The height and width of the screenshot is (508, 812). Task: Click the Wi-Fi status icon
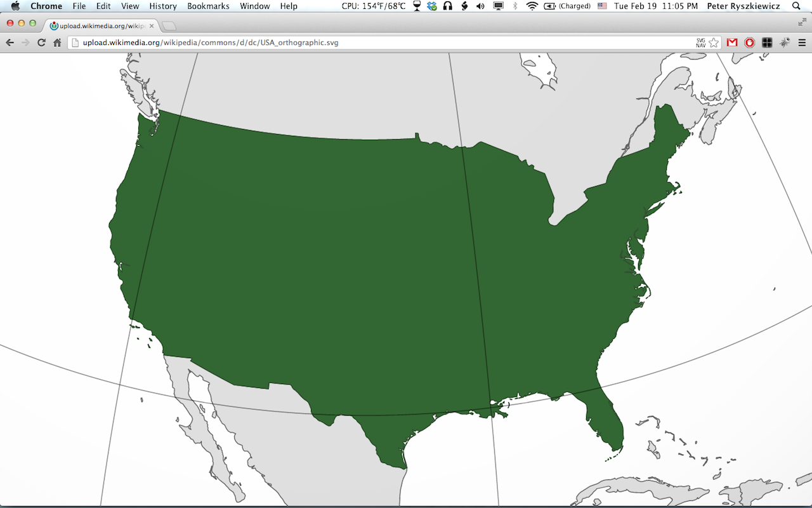[x=532, y=6]
